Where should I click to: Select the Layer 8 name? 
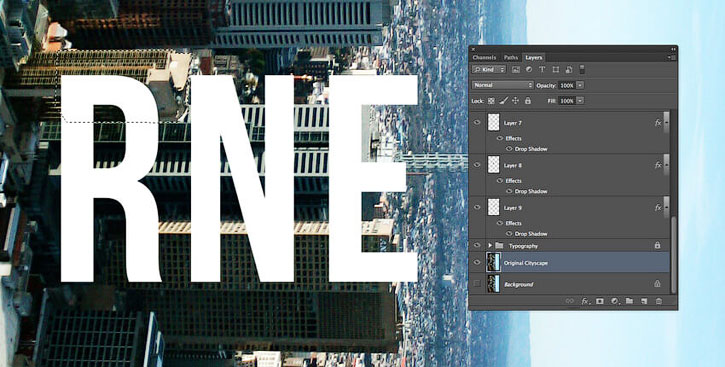(513, 165)
